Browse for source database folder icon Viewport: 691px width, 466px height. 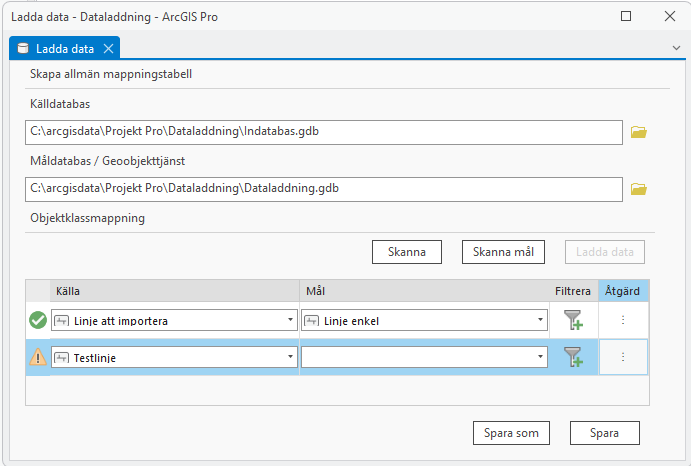pyautogui.click(x=639, y=132)
